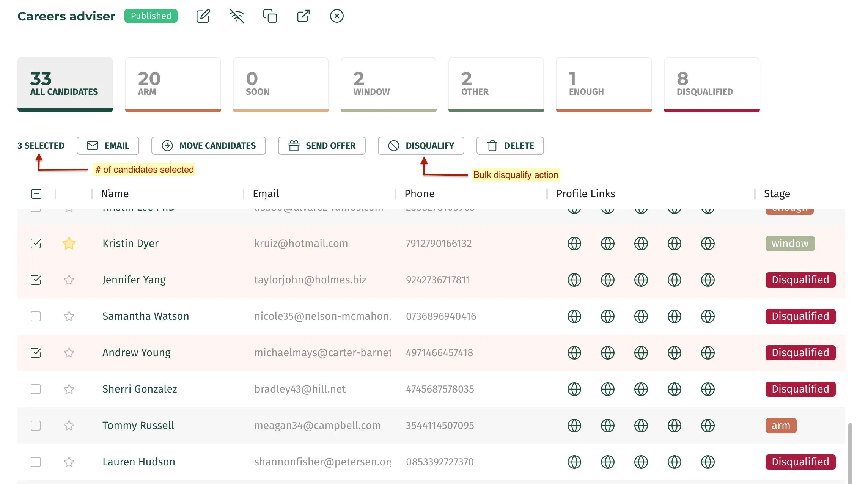This screenshot has width=868, height=484.
Task: Open the Arm stage tab
Action: coord(173,85)
